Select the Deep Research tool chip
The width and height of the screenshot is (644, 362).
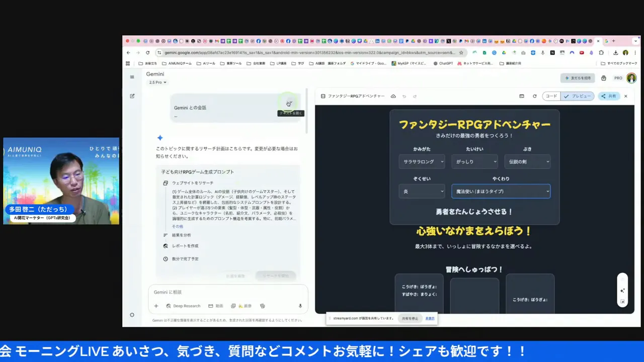coord(183,306)
